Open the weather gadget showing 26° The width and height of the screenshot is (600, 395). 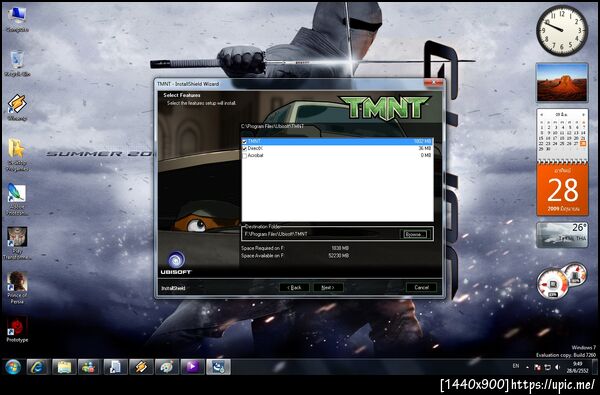click(562, 235)
